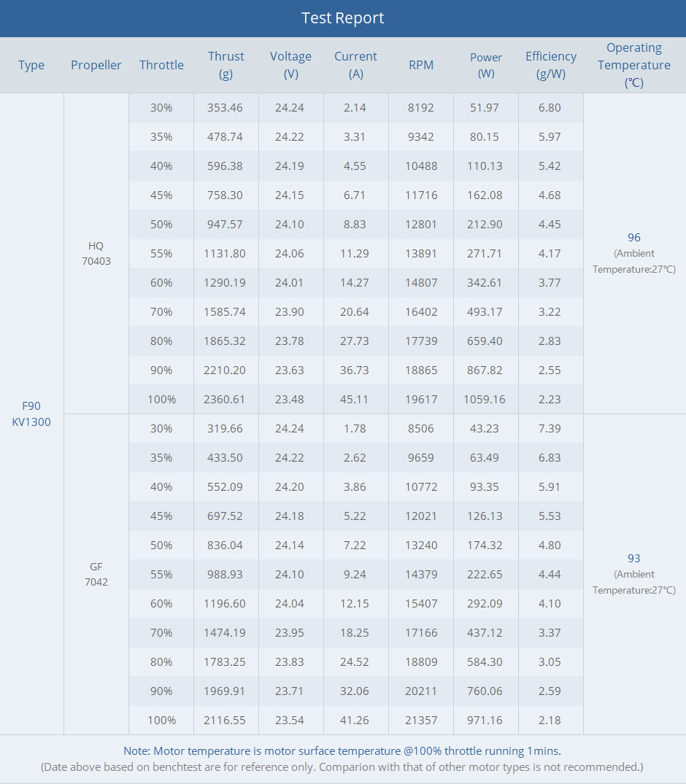Select the Type column header
The width and height of the screenshot is (686, 784).
click(31, 65)
